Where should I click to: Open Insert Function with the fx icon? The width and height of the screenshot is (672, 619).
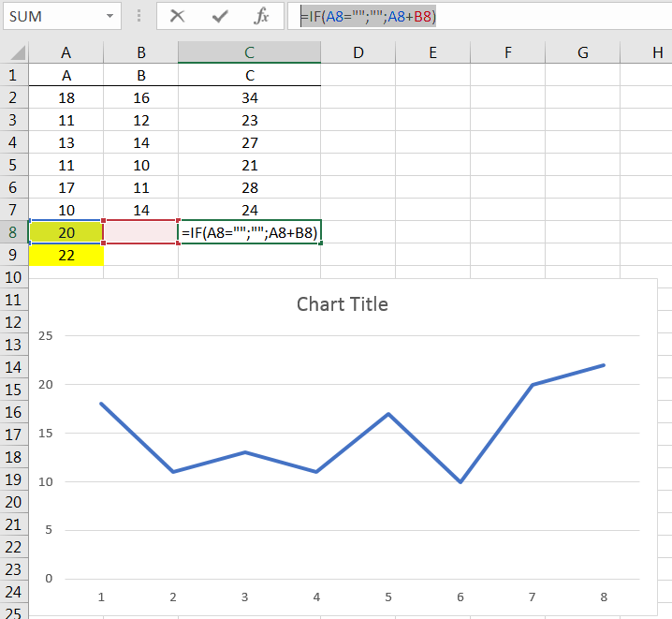point(261,16)
